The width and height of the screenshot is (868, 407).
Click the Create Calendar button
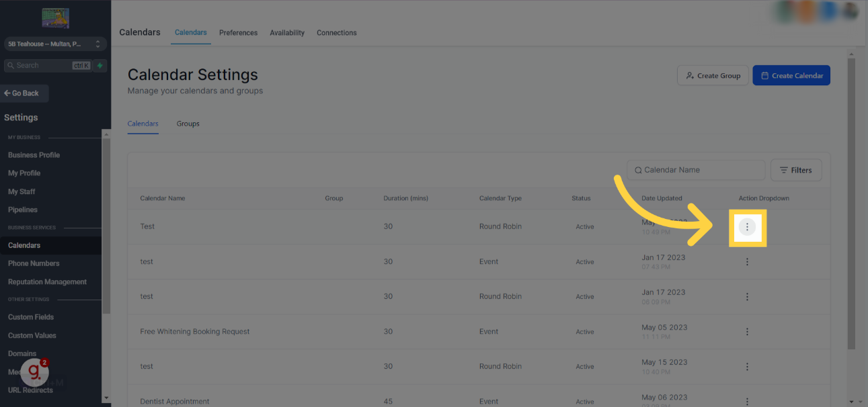click(791, 75)
